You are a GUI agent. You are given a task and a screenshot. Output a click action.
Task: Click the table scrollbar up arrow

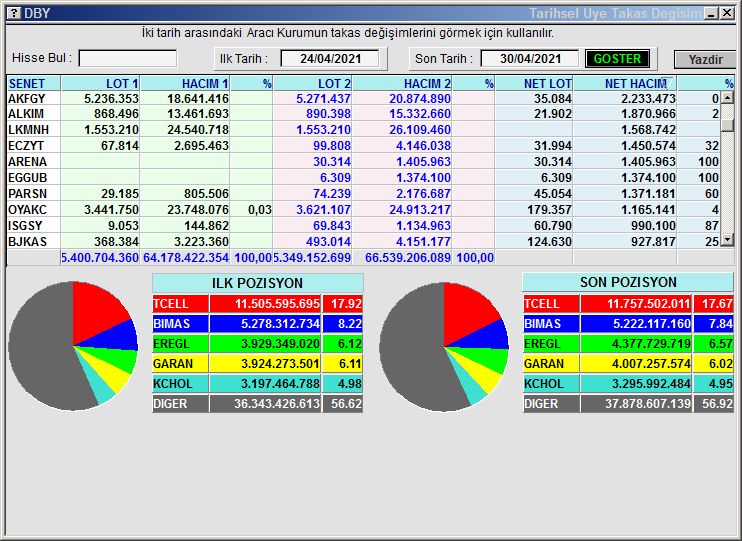(x=727, y=98)
